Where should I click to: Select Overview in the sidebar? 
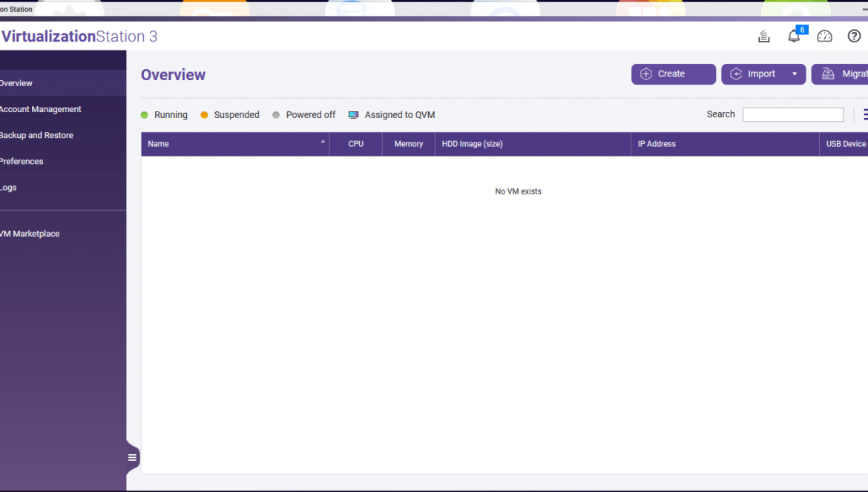point(62,83)
